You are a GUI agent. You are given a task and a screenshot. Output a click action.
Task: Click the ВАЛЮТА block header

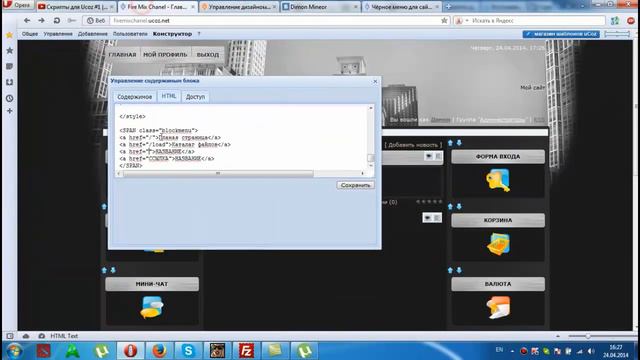498,284
